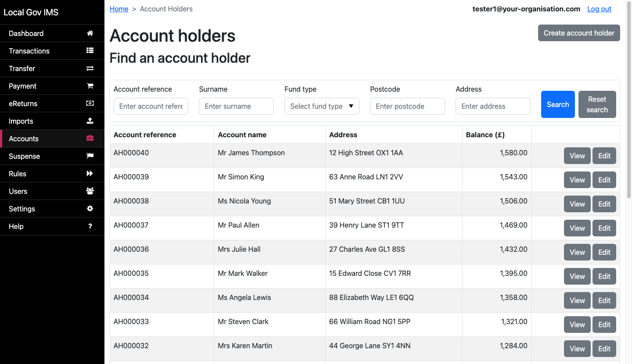This screenshot has width=632, height=364.
Task: Click the eReturns banknote icon
Action: pyautogui.click(x=90, y=103)
